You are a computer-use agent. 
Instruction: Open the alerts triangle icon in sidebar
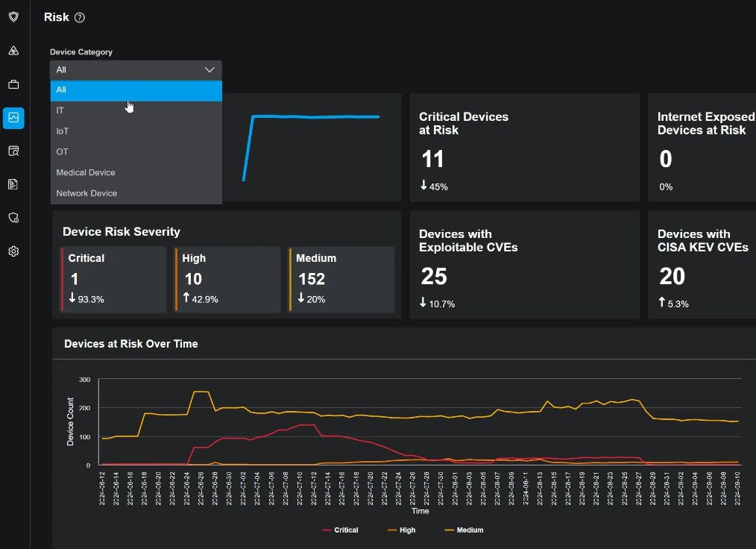tap(13, 51)
